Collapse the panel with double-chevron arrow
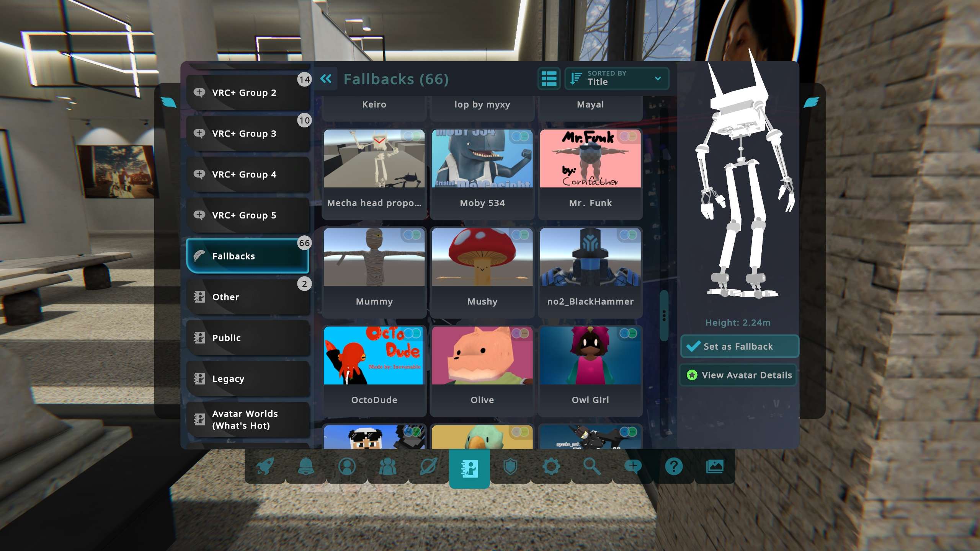 tap(326, 79)
